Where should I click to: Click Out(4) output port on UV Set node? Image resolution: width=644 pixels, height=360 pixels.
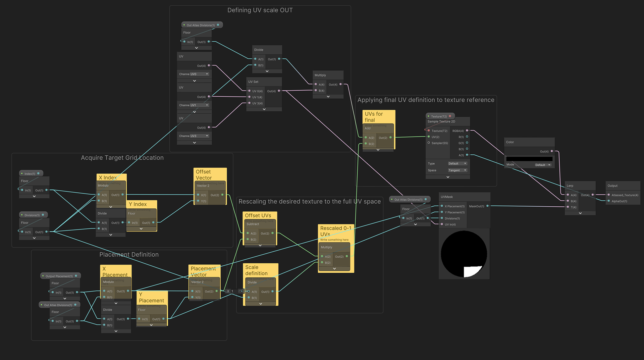pos(279,91)
